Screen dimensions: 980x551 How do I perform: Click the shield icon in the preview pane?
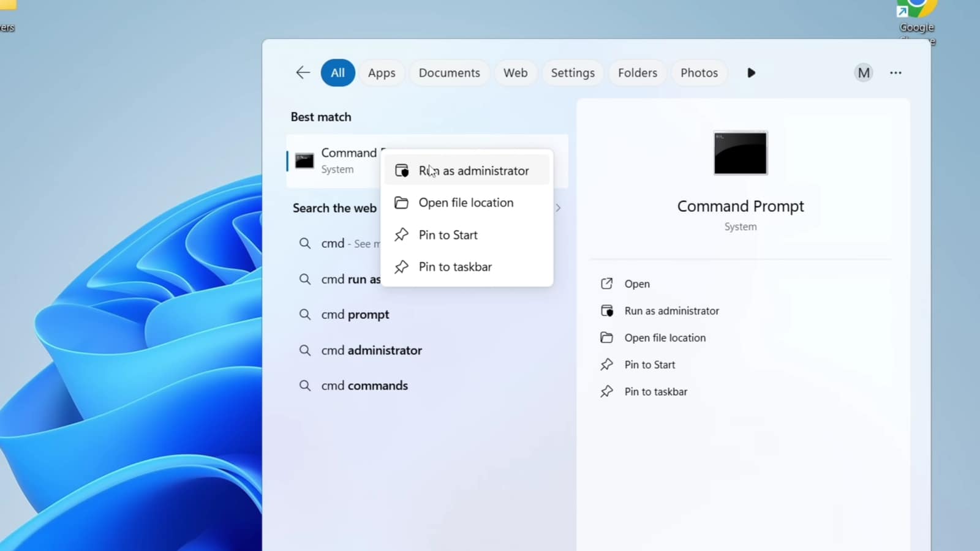click(x=607, y=311)
